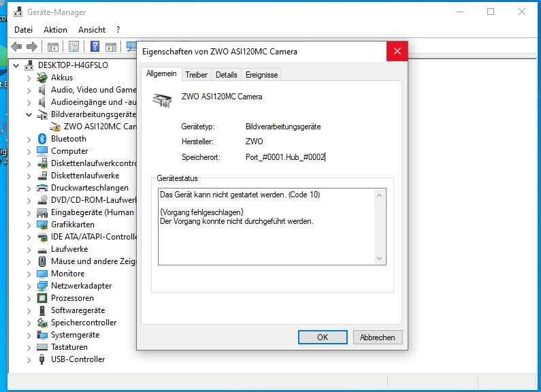Expand the Grafikkarten category
Image resolution: width=541 pixels, height=392 pixels.
(29, 225)
